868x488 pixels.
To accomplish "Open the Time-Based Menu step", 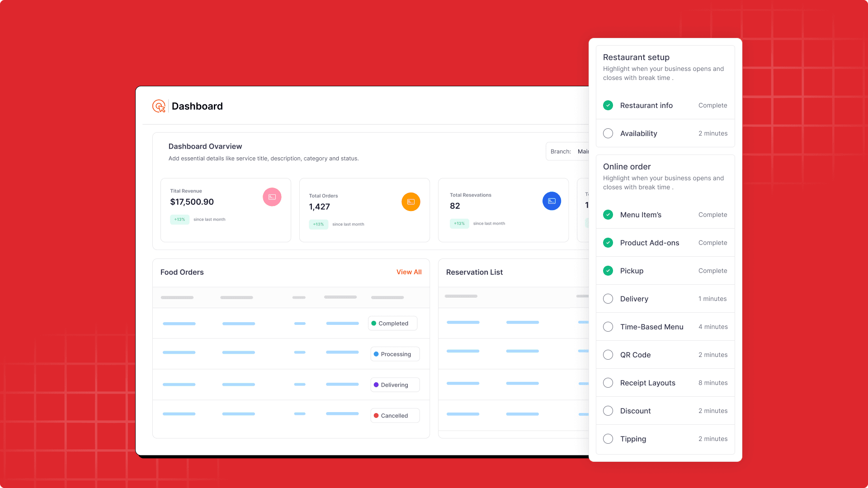I will (x=665, y=327).
